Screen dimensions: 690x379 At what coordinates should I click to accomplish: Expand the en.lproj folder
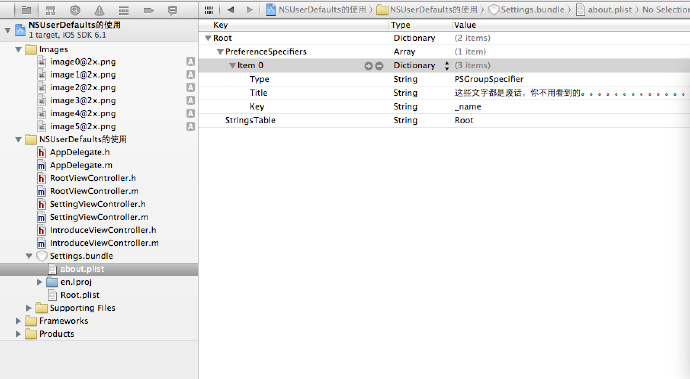(40, 282)
